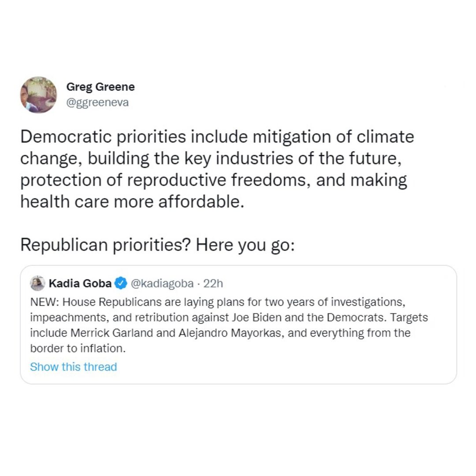Click the words "health care more affordable"
The image size is (476, 476).
132,202
